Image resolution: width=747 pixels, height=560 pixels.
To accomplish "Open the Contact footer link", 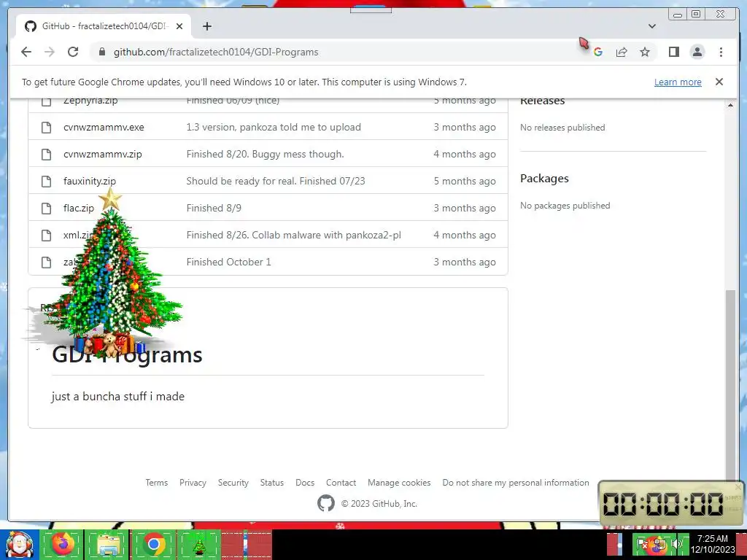I will 341,483.
